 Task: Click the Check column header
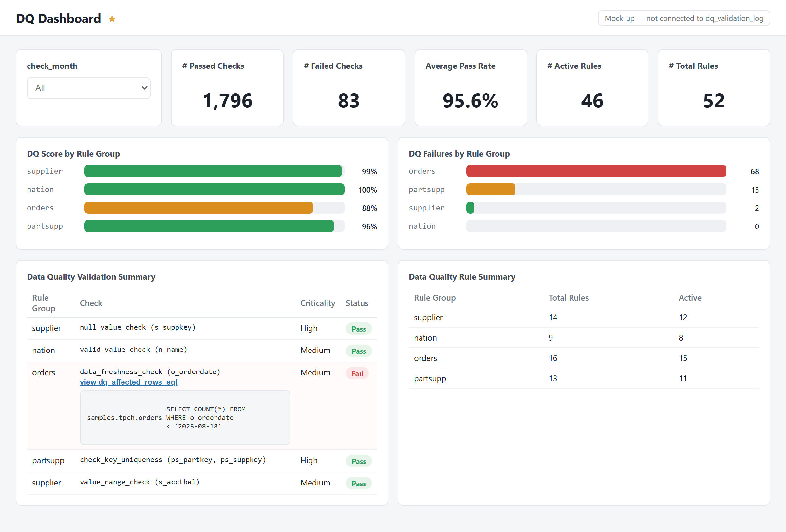coord(91,303)
